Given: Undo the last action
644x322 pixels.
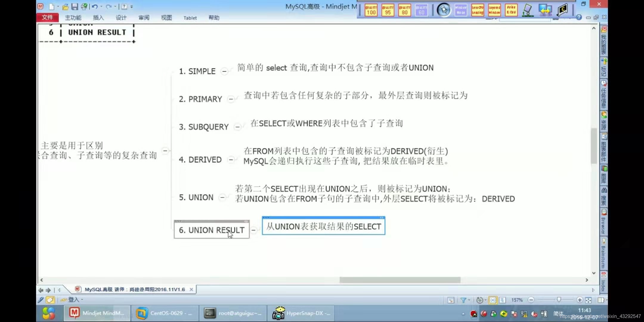Looking at the screenshot, I should tap(95, 6).
